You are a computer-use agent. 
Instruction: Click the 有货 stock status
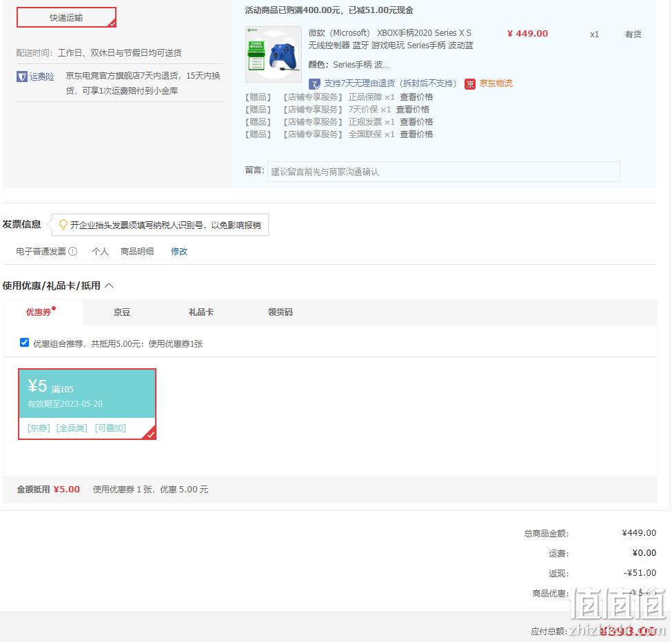coord(633,34)
